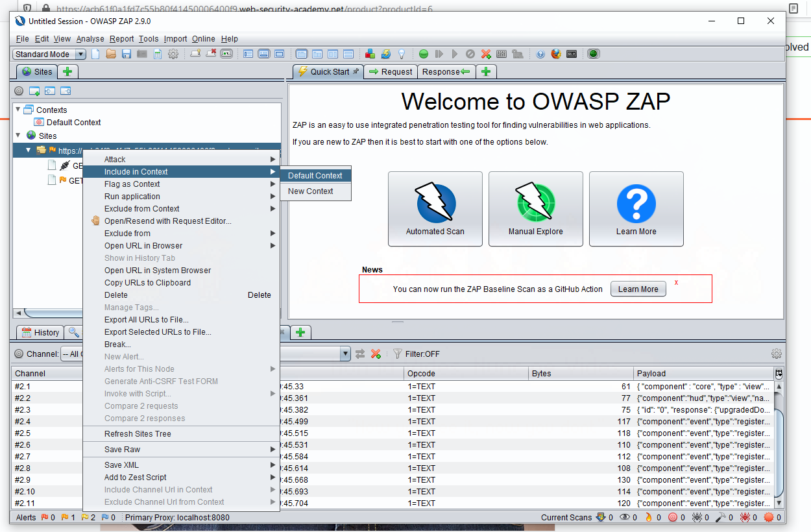
Task: Open the Standard Mode dropdown
Action: tap(49, 54)
